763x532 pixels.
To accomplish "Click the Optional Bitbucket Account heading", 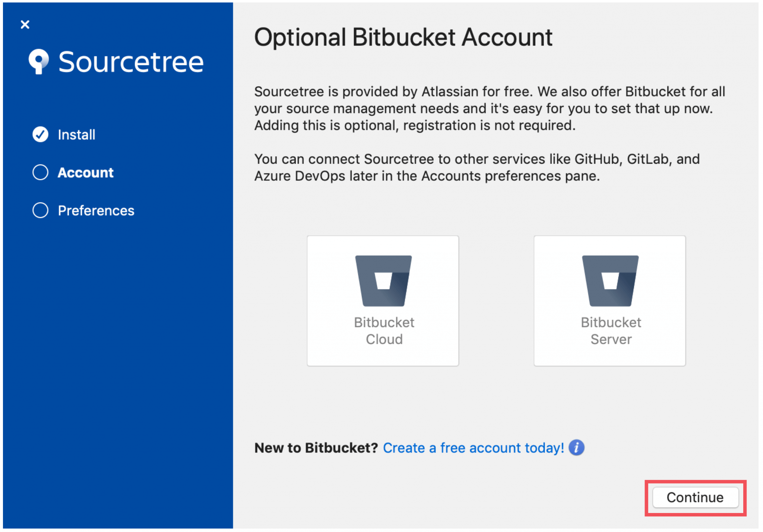I will pos(403,37).
